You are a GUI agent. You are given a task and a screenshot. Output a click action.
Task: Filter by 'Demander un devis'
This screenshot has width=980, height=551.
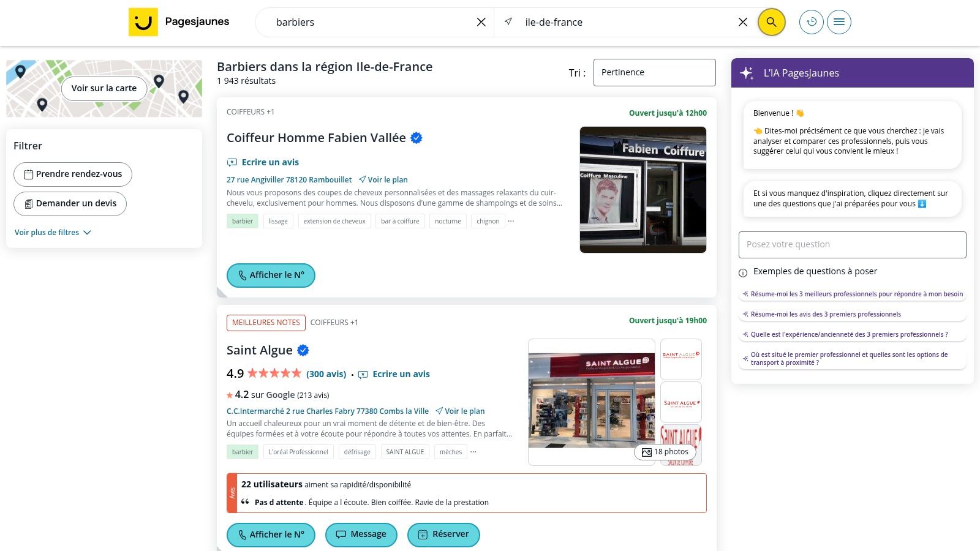coord(70,204)
